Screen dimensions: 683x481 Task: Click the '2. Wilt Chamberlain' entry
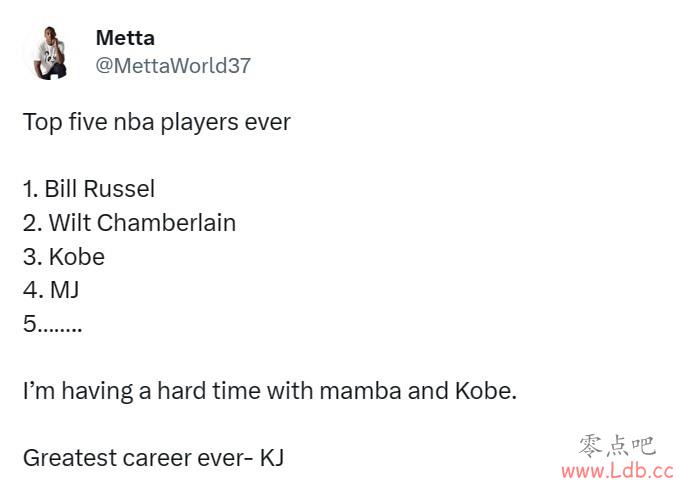click(x=129, y=223)
